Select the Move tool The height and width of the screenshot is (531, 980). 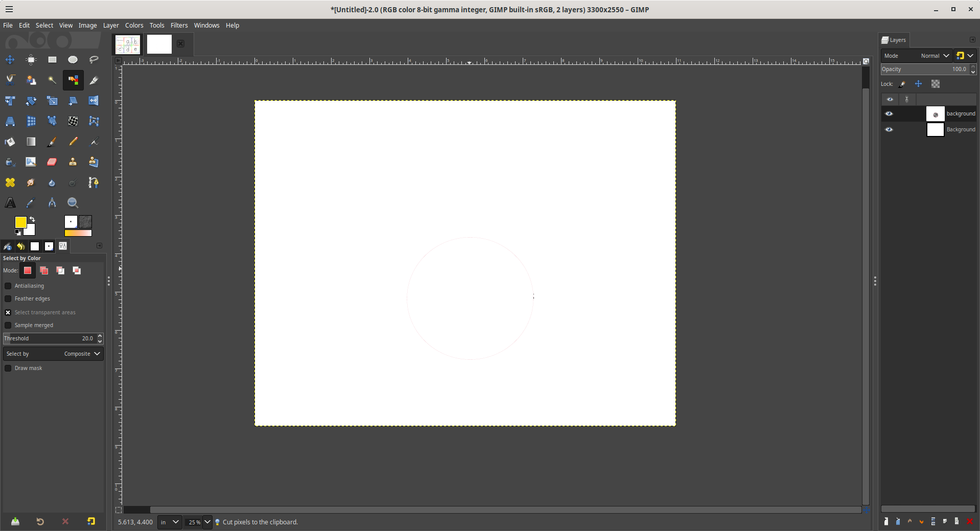(10, 60)
